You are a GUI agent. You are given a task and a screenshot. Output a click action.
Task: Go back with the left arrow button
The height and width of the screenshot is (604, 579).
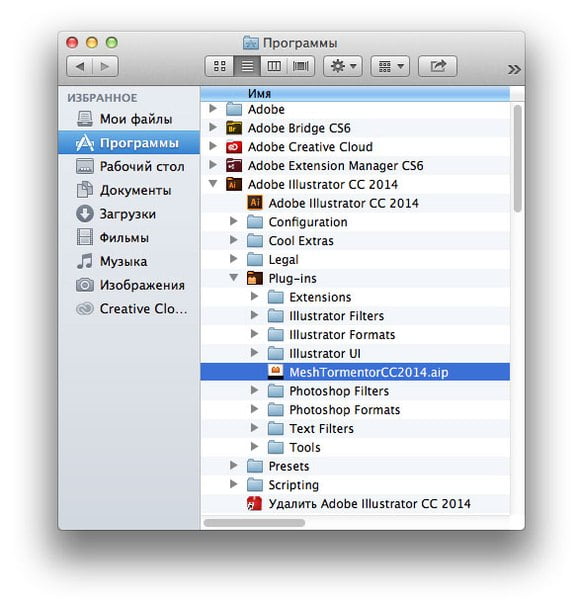coord(80,66)
